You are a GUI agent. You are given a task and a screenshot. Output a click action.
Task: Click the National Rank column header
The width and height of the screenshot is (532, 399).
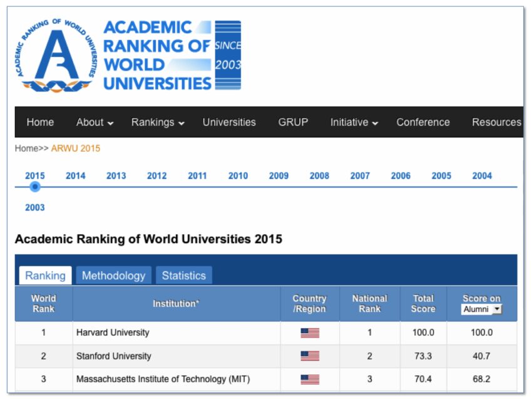click(x=370, y=304)
